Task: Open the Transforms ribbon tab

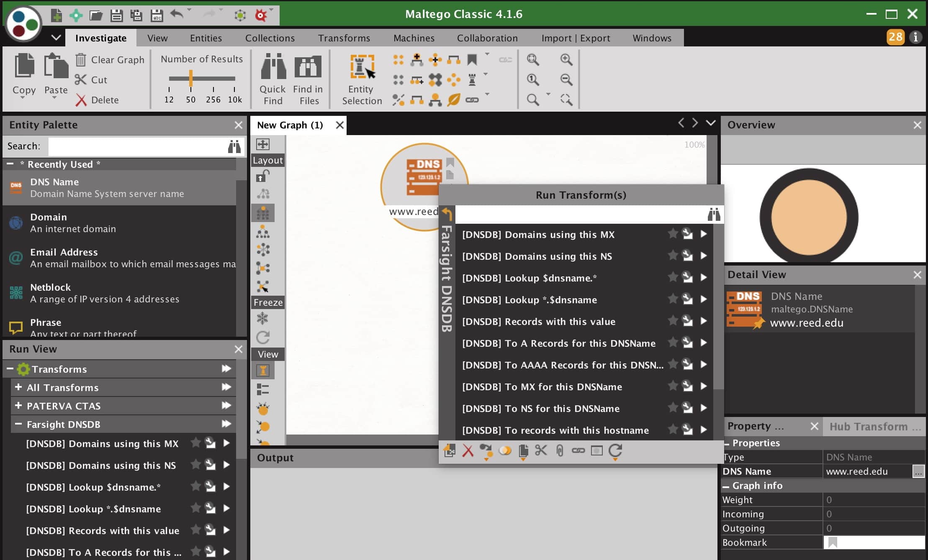Action: 344,38
